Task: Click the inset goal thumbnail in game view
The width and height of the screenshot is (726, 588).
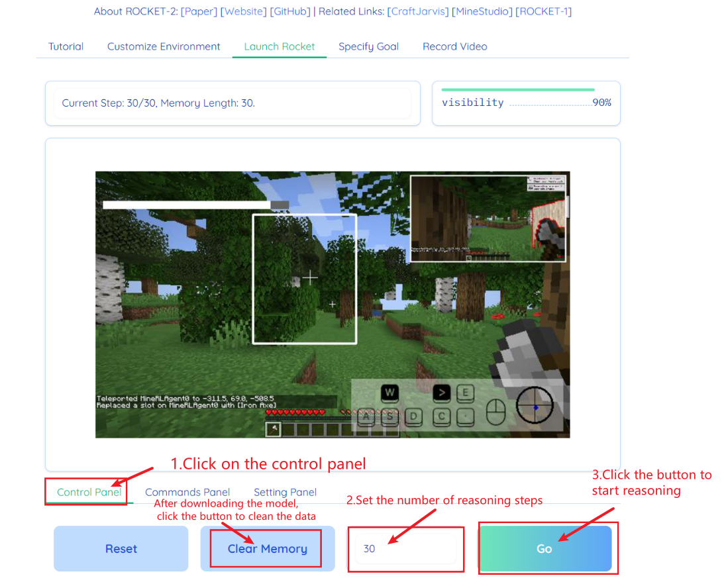Action: (x=488, y=219)
